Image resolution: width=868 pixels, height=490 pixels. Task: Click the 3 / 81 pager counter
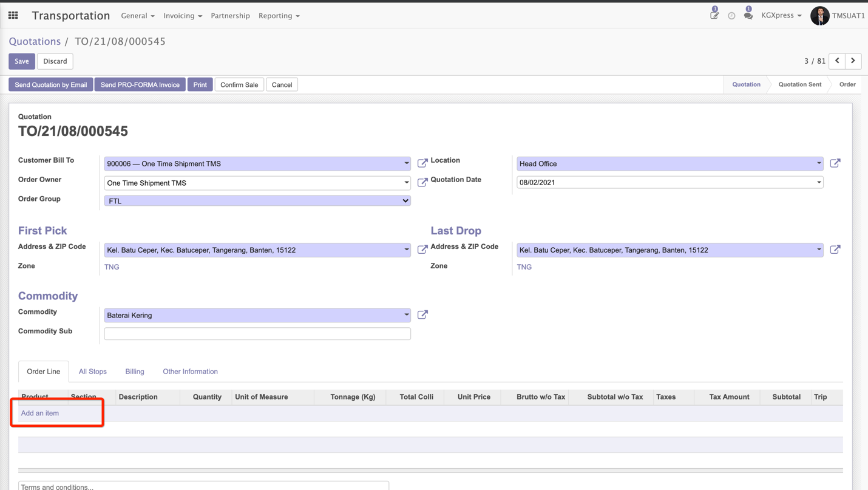pos(815,61)
